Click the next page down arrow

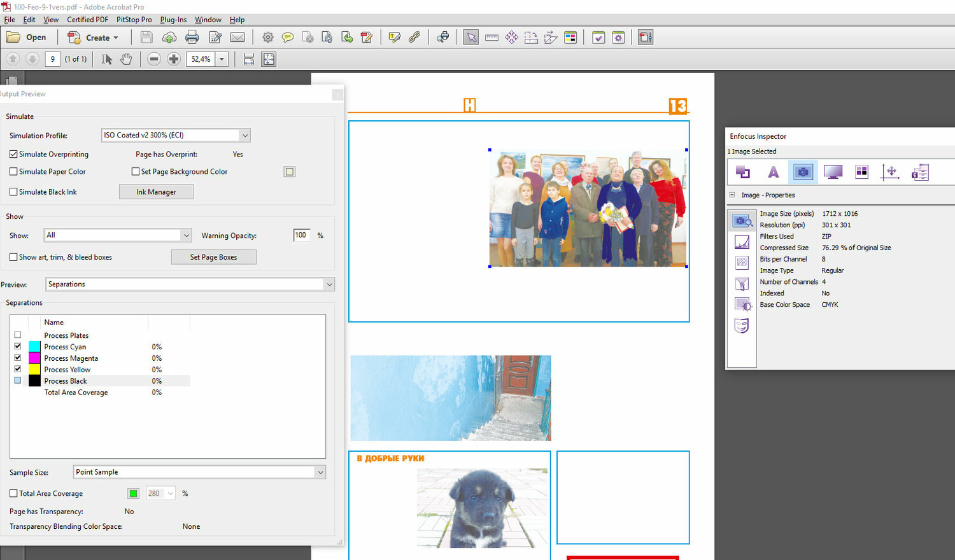32,59
